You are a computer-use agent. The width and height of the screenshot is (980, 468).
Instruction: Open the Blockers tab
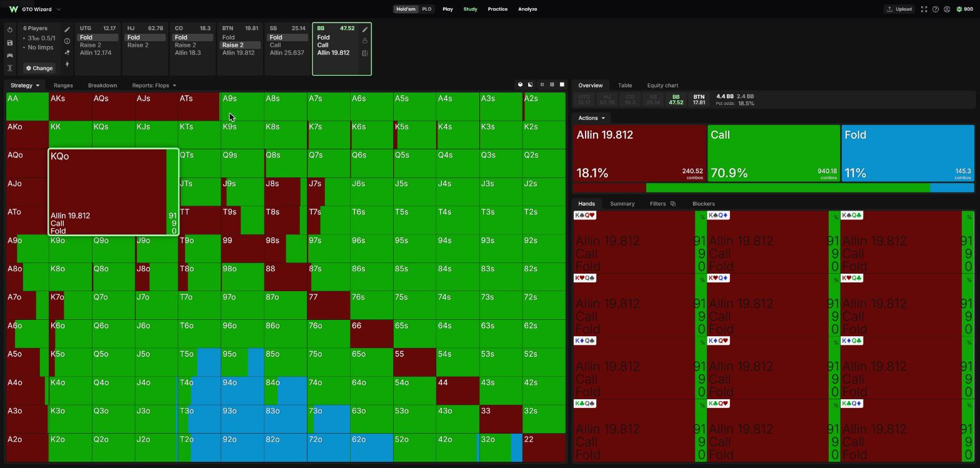point(704,204)
